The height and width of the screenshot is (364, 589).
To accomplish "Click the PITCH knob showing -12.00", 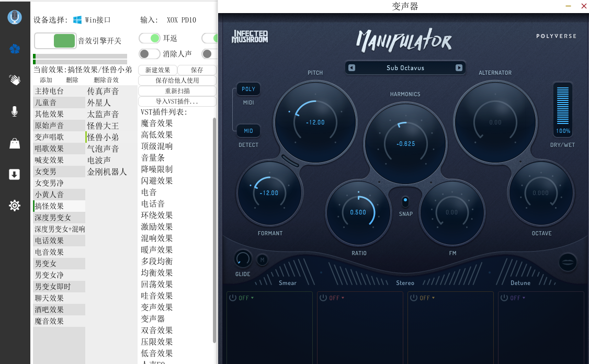I will pyautogui.click(x=315, y=122).
